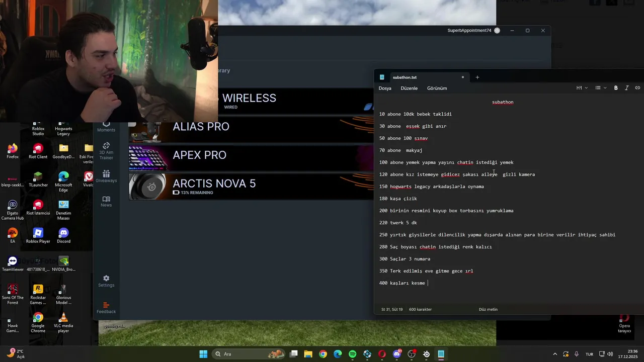
Task: Add a new Notepad tab
Action: (x=477, y=77)
